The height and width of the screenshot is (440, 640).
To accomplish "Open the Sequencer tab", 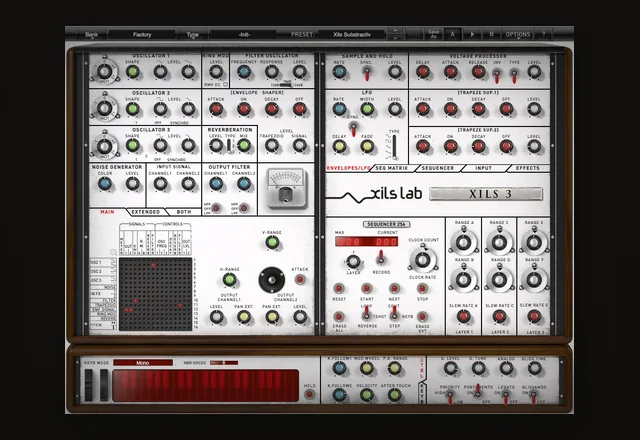I will (x=438, y=168).
